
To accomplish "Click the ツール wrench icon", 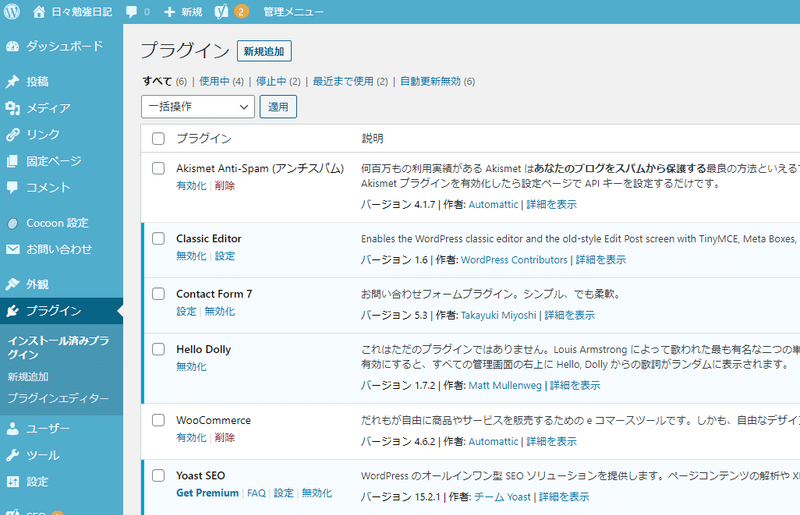I will (13, 455).
